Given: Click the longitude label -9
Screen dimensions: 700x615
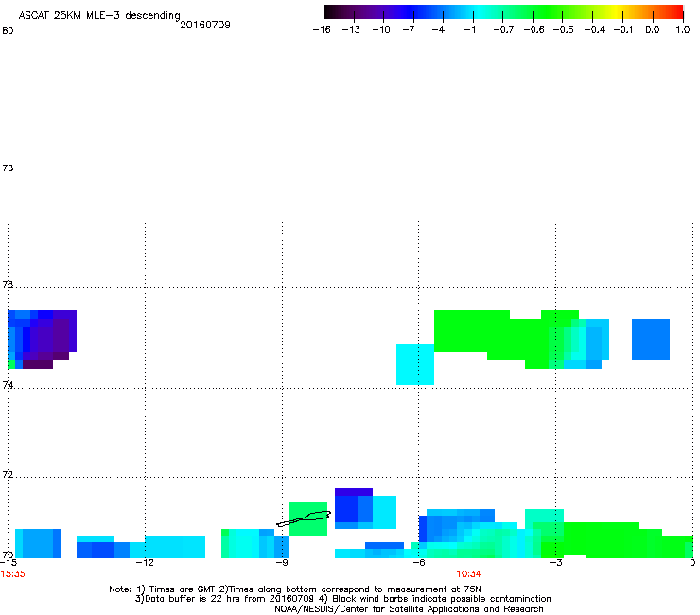Looking at the screenshot, I should click(x=282, y=563).
